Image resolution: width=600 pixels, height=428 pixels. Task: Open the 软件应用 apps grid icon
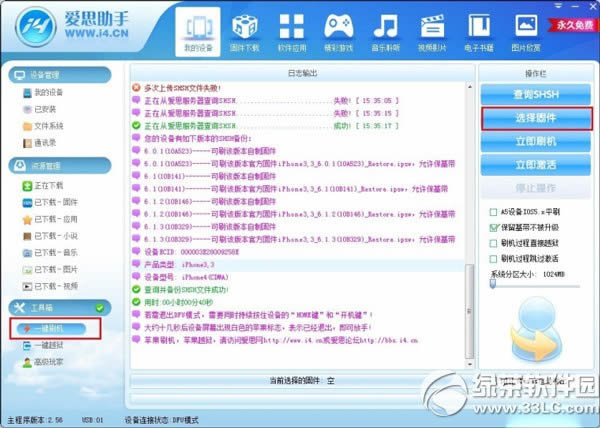(292, 33)
